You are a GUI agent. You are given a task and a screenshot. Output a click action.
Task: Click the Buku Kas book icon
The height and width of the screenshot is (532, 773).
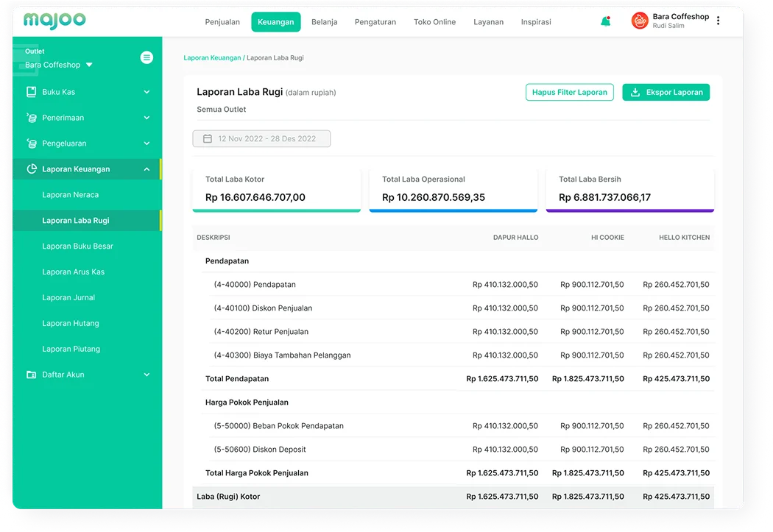pos(31,92)
